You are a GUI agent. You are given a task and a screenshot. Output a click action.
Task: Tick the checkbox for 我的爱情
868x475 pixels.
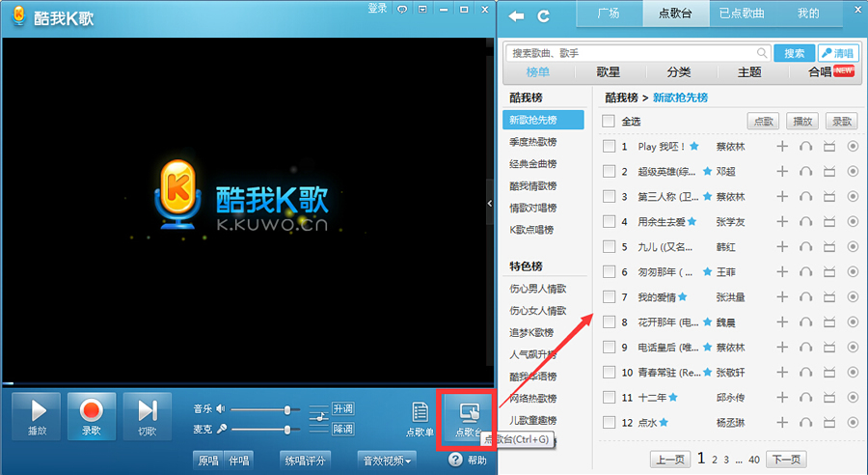click(x=609, y=297)
